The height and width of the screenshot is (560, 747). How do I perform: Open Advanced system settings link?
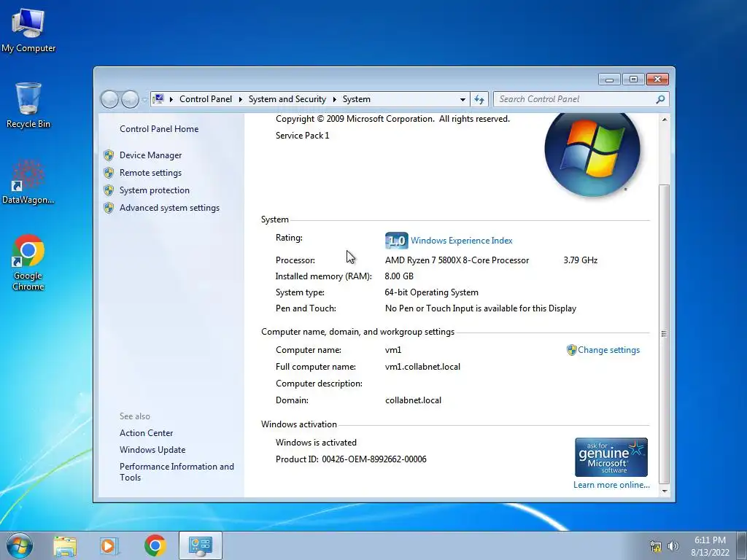click(x=169, y=208)
